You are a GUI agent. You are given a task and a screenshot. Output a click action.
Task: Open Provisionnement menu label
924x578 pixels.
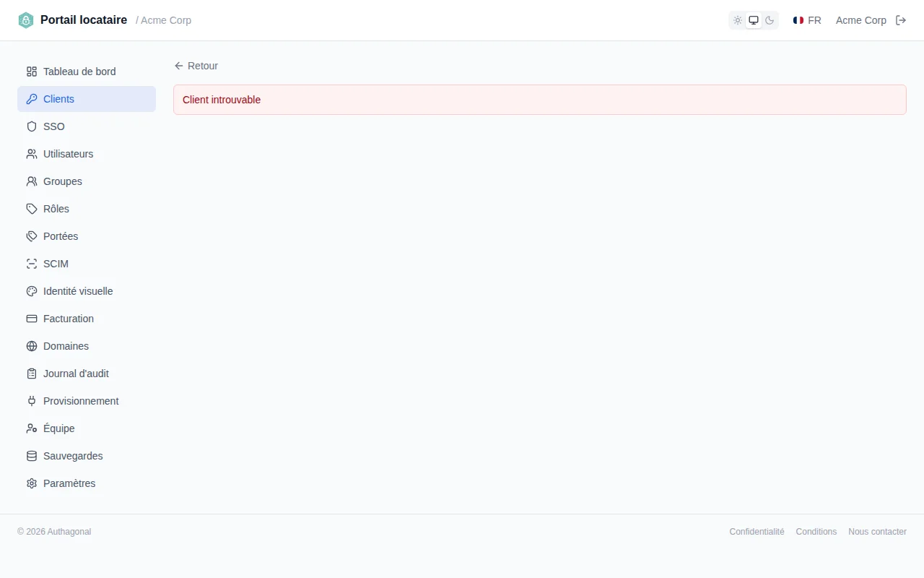point(81,401)
